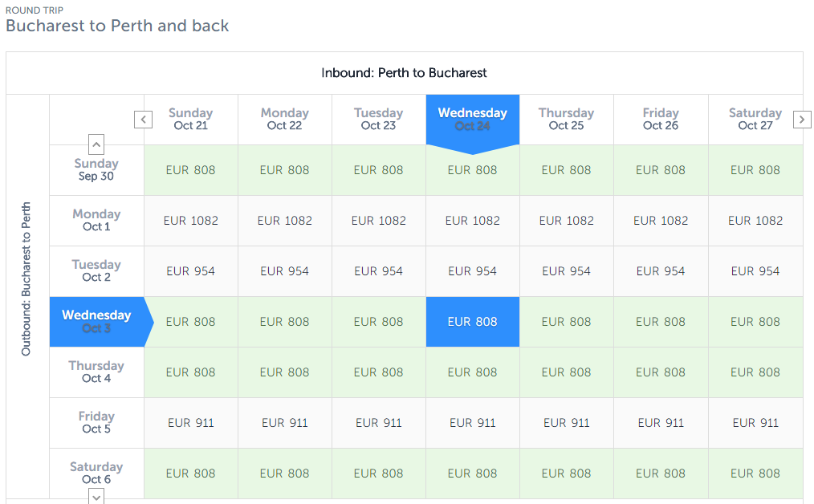The height and width of the screenshot is (504, 814).
Task: Pick EUR 808 fare Sep 30 to Oct 27
Action: pos(755,169)
